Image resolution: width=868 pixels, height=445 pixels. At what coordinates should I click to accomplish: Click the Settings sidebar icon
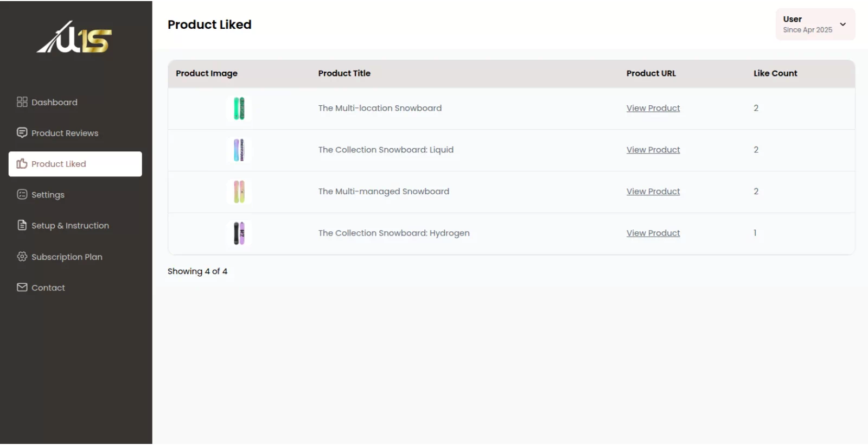pos(22,195)
